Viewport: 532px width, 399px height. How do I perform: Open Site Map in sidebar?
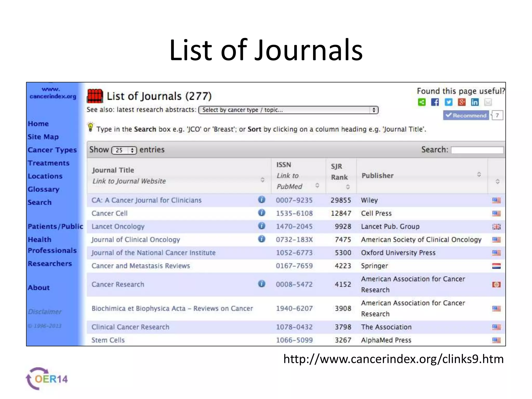pyautogui.click(x=43, y=137)
